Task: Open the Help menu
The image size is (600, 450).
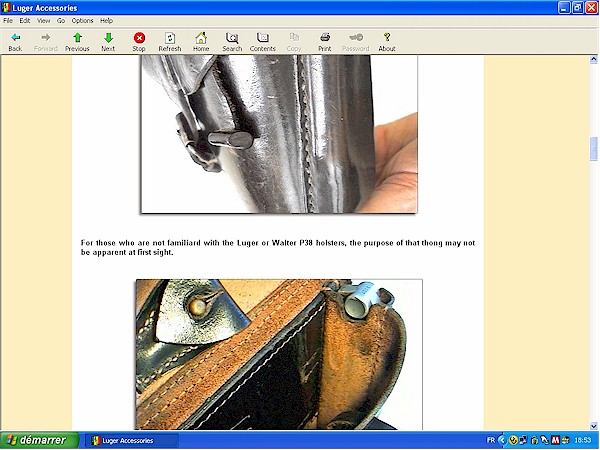Action: click(106, 21)
